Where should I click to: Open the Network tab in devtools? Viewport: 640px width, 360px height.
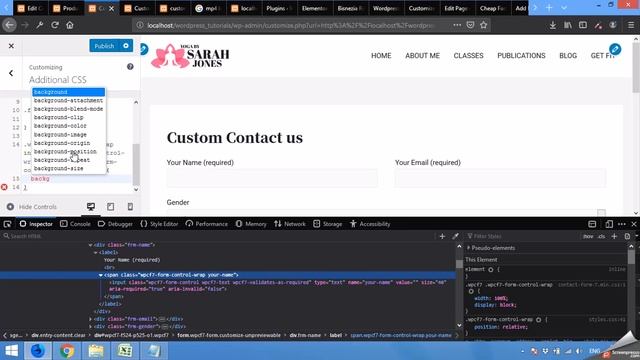pyautogui.click(x=290, y=224)
